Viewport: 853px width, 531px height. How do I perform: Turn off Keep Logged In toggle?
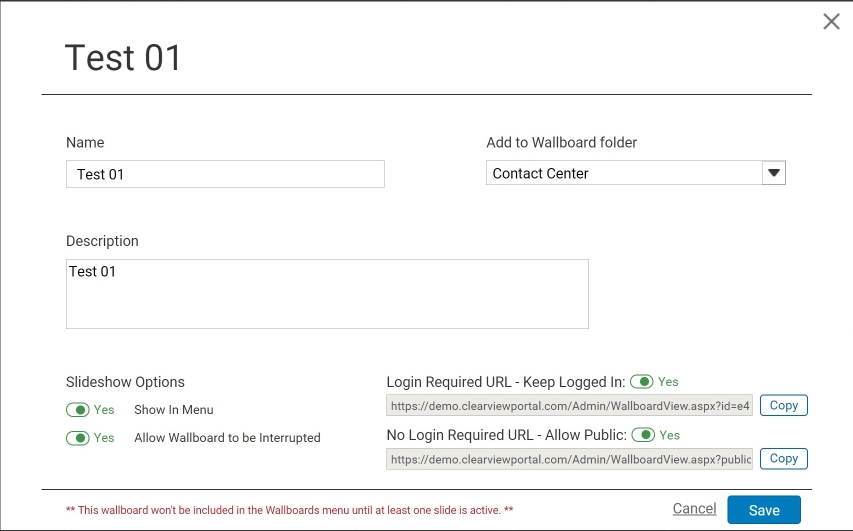(642, 382)
